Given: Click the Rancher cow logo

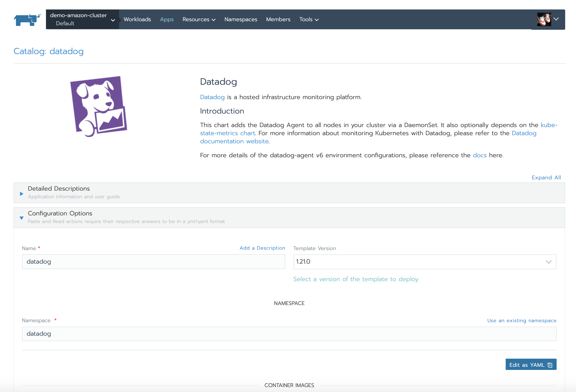Looking at the screenshot, I should [x=27, y=20].
